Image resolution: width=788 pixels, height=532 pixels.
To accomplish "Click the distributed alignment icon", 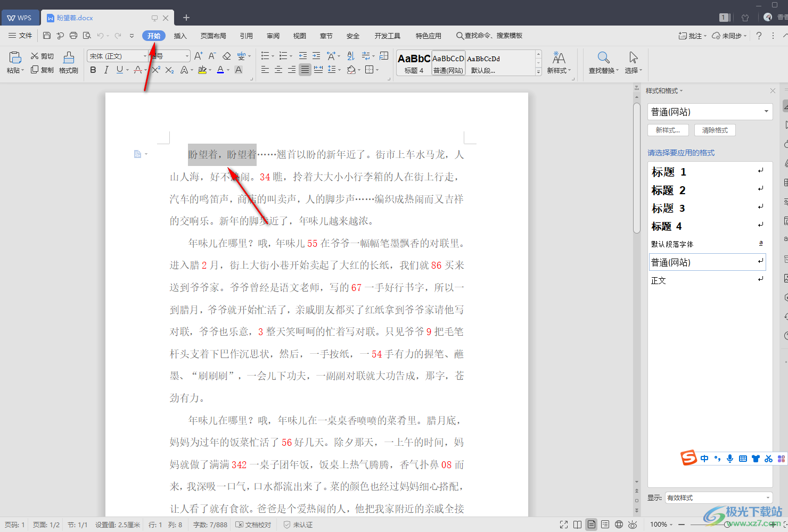I will pyautogui.click(x=318, y=70).
